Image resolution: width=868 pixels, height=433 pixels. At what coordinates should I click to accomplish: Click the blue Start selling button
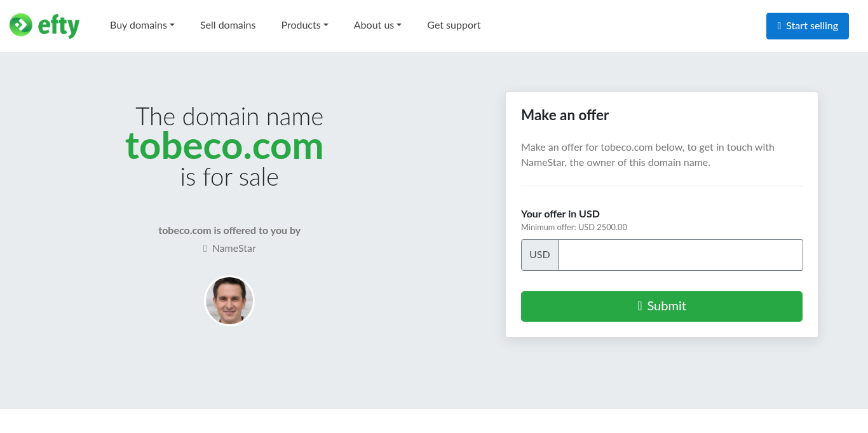[x=808, y=26]
